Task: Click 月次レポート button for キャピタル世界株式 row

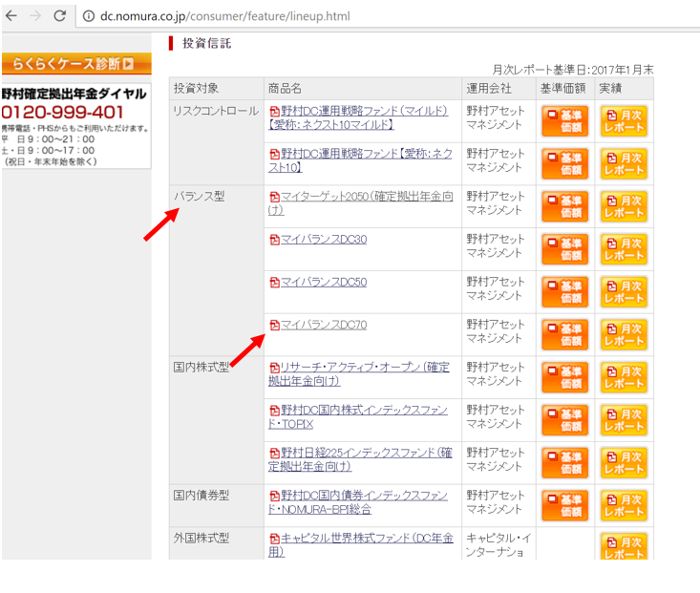Action: (x=624, y=546)
